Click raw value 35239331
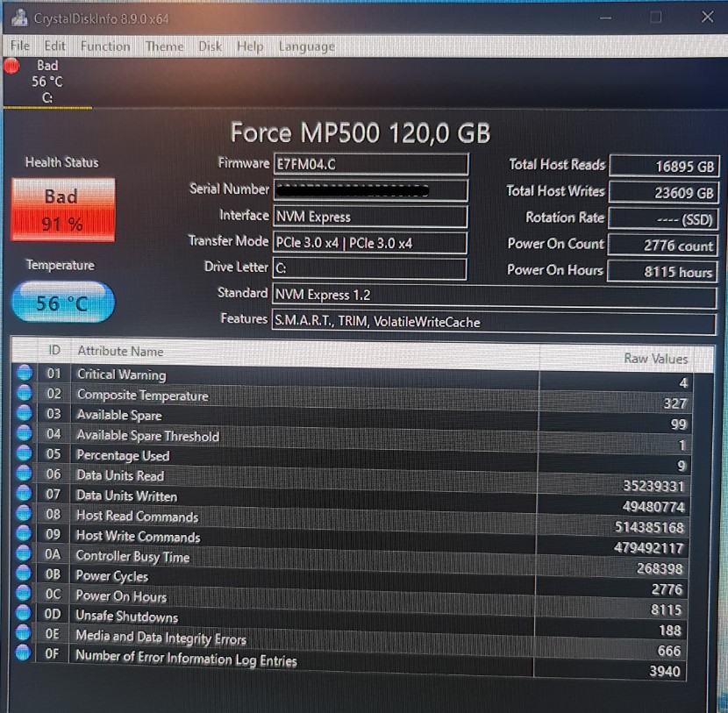728x713 pixels. (653, 486)
